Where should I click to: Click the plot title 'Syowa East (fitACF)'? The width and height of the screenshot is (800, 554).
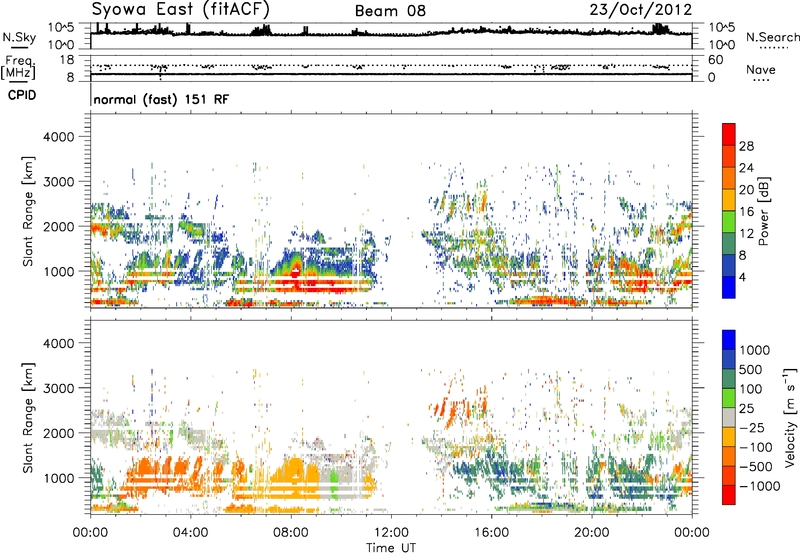(180, 9)
